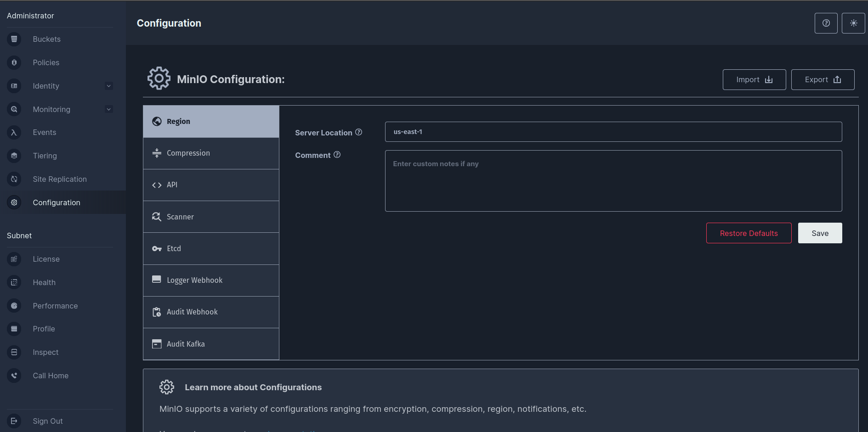Click the Profile icon
Image resolution: width=868 pixels, height=432 pixels.
point(14,329)
